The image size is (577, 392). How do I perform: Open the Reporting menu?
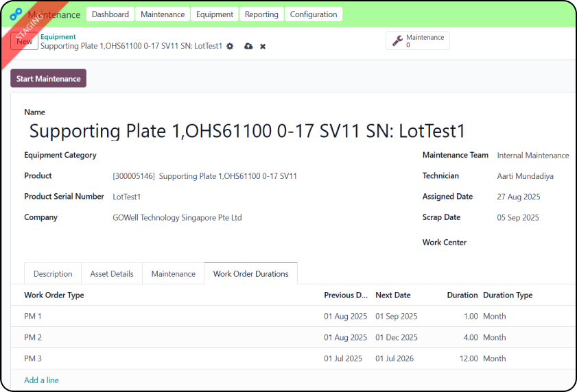(261, 14)
